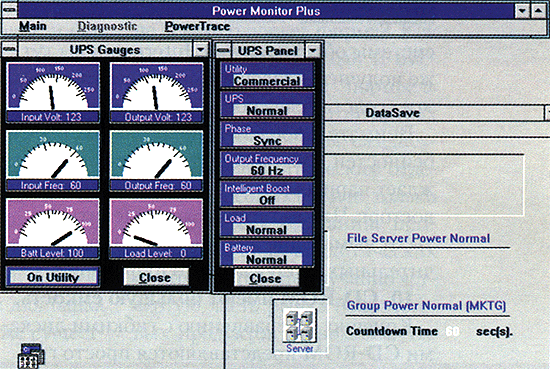
Task: Click the On Utility button
Action: click(x=53, y=277)
